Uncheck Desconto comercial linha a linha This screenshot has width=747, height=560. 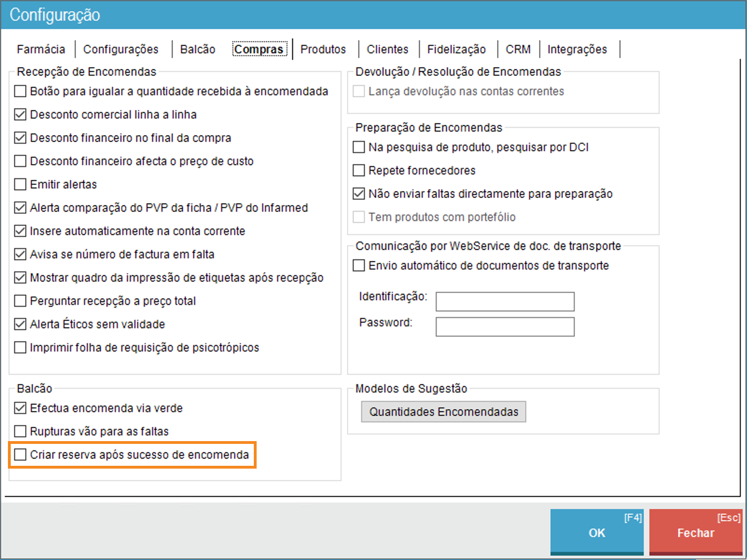coord(20,115)
